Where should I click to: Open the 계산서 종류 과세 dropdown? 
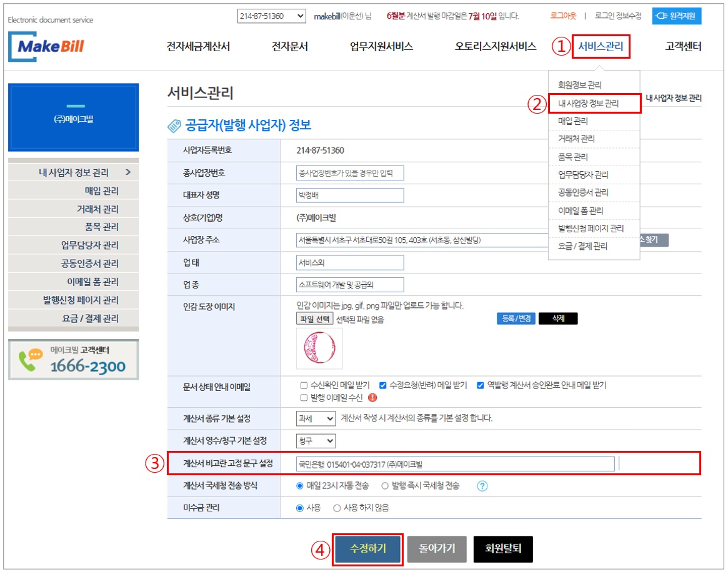[x=316, y=418]
